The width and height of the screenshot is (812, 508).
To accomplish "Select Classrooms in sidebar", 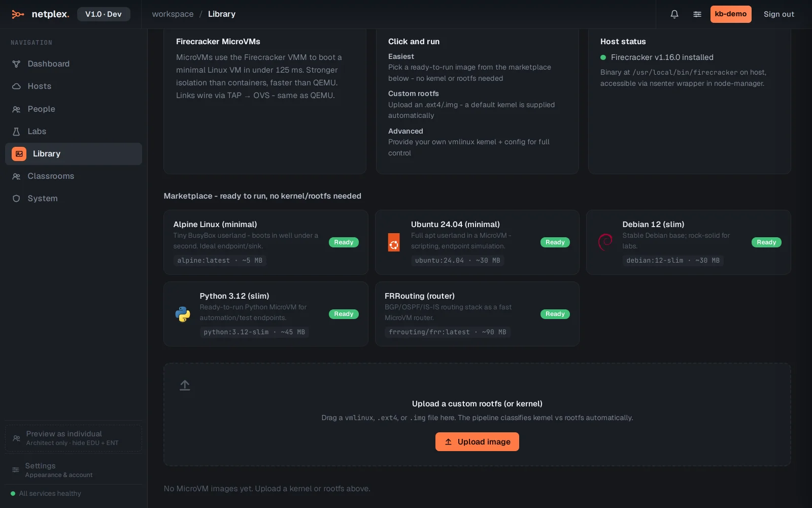I will click(x=74, y=176).
